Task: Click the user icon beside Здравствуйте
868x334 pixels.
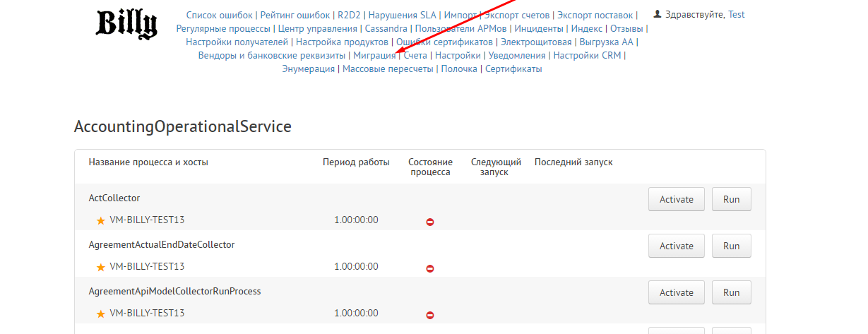Action: point(658,14)
